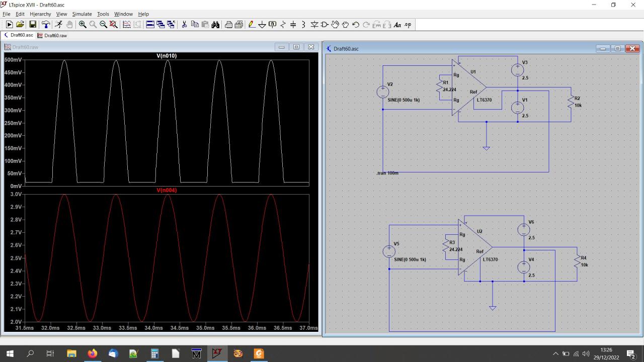Place a ground symbol from toolbar
644x362 pixels.
coord(262,25)
